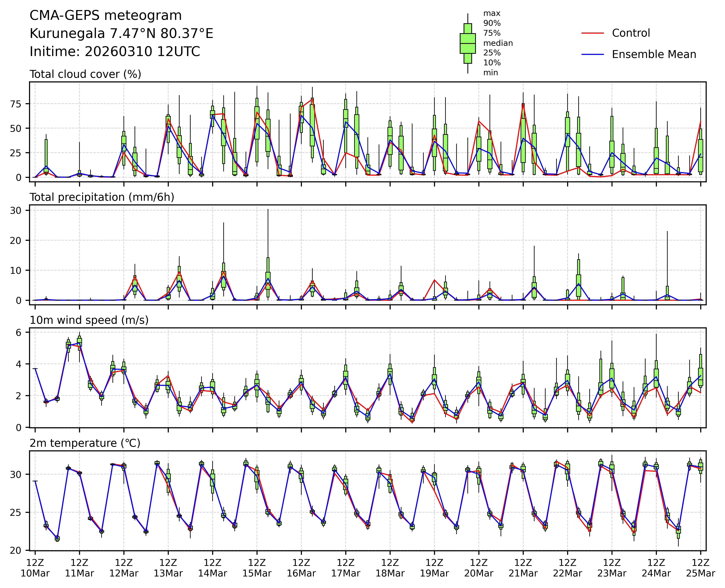Screen dimensions: 725x588
Task: Click the '12Z 25Mar' x-axis label
Action: point(700,568)
